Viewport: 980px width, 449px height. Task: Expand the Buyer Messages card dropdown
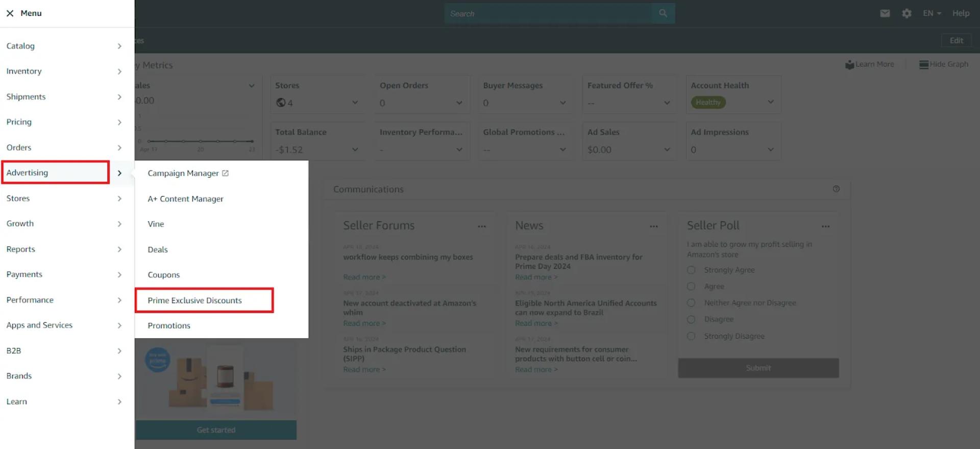pyautogui.click(x=563, y=103)
